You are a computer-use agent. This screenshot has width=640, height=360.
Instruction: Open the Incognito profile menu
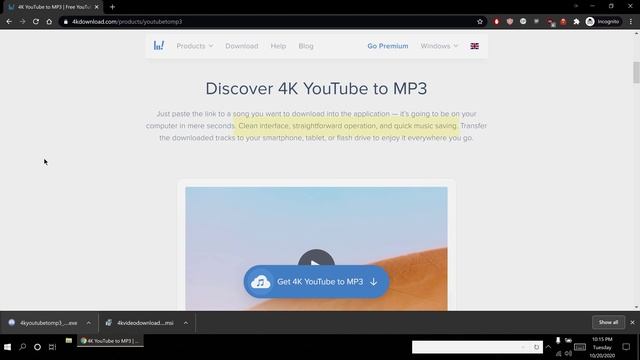tap(603, 22)
